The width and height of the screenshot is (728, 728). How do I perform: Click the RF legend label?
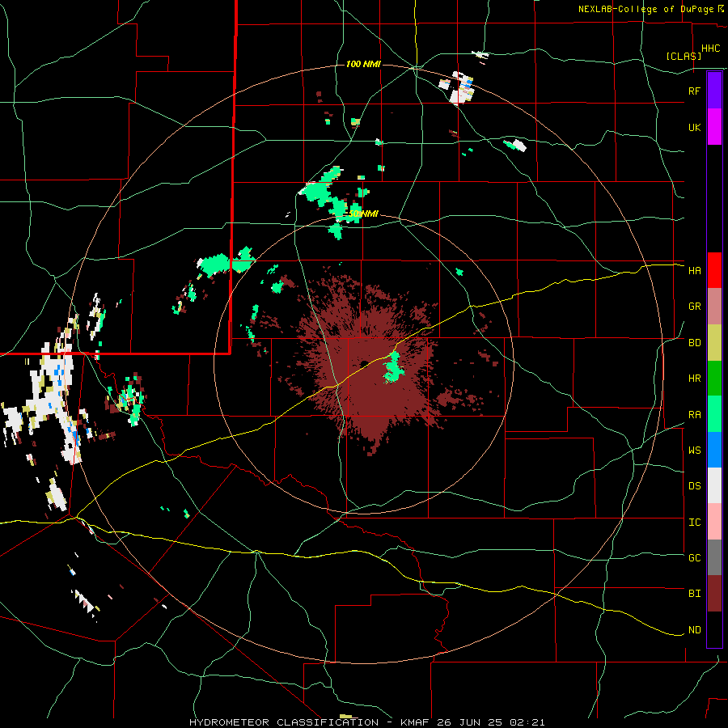tap(694, 91)
